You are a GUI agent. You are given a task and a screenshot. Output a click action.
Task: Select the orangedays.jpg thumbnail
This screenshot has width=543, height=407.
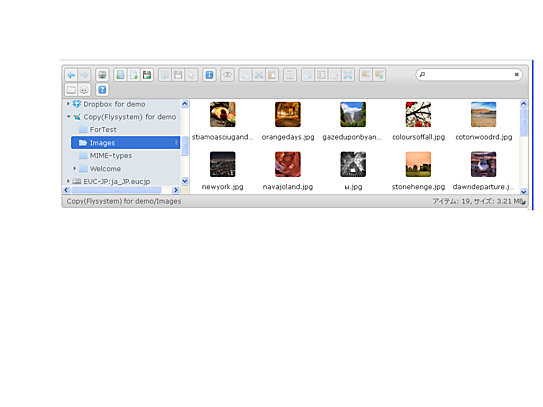288,114
